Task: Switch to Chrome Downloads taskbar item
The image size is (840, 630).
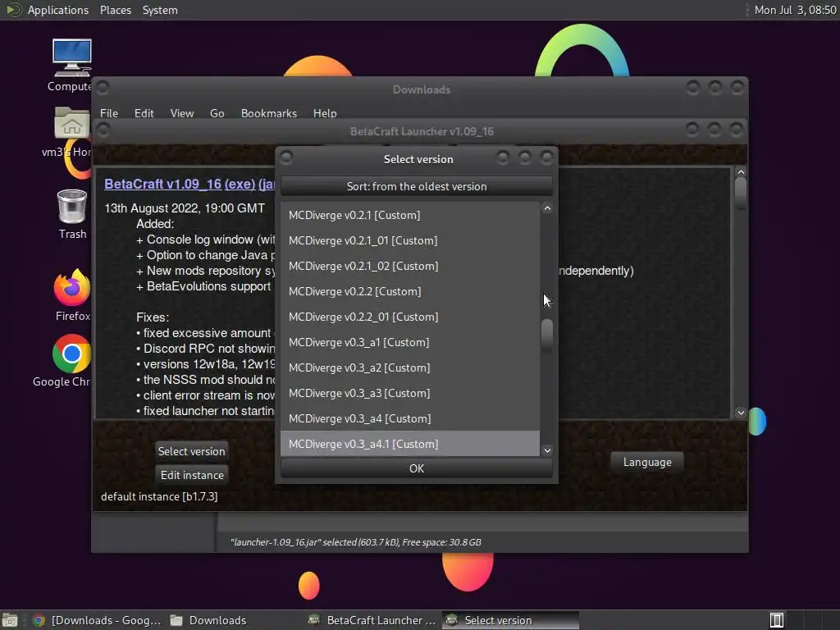Action: (x=97, y=620)
